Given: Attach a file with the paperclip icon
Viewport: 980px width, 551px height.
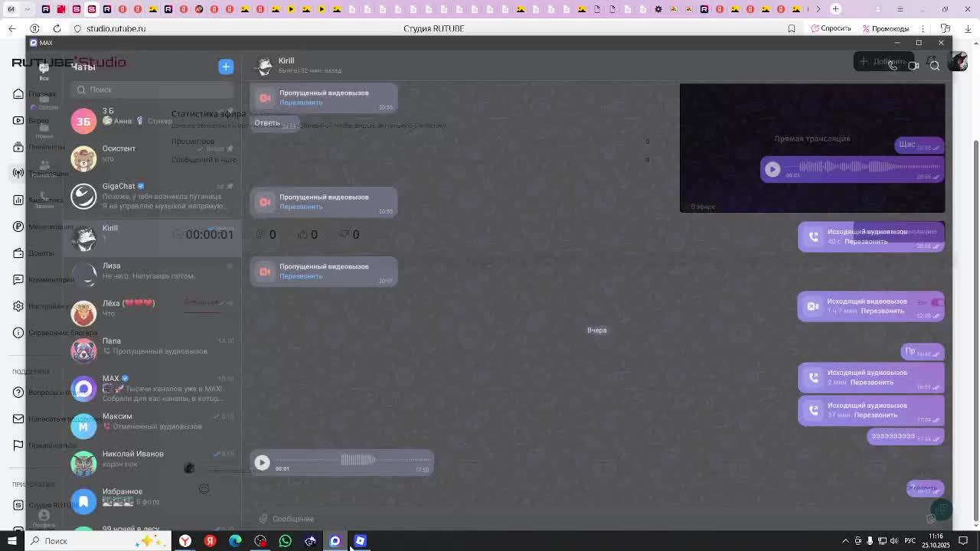Looking at the screenshot, I should pyautogui.click(x=263, y=519).
